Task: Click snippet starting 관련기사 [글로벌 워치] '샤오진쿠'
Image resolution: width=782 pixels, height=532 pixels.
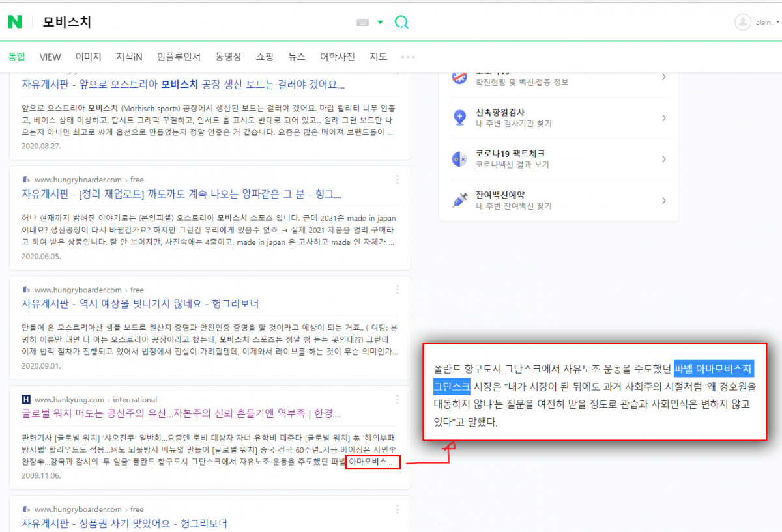Action: click(209, 449)
